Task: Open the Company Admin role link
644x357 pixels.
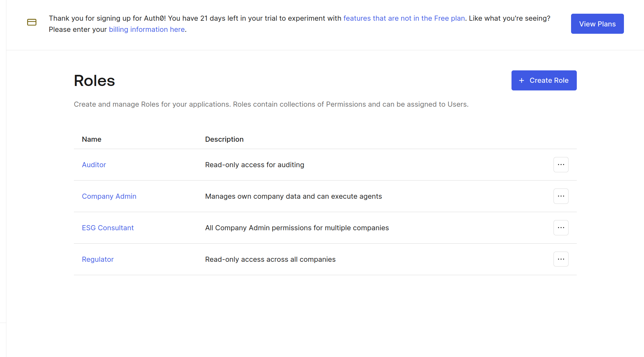Action: [x=109, y=196]
